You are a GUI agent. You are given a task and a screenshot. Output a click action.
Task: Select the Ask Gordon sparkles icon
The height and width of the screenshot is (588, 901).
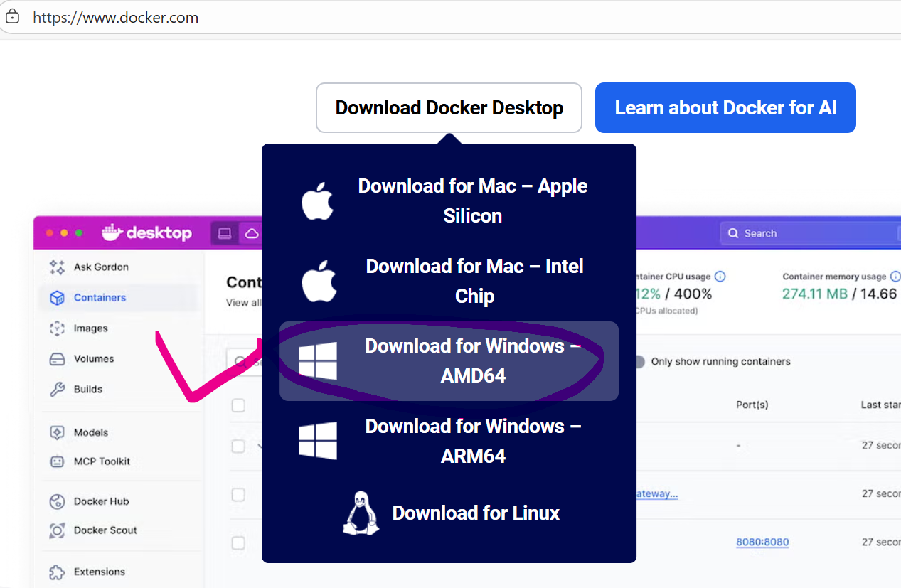(x=57, y=267)
